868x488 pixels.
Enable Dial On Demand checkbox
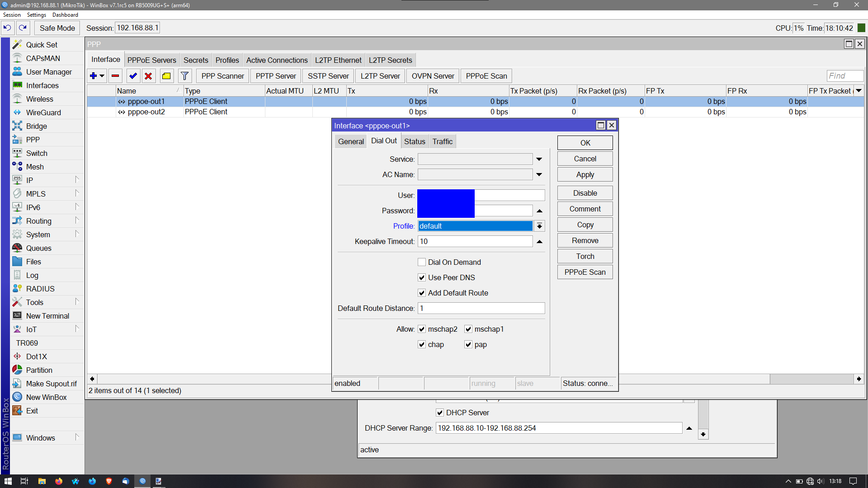422,262
